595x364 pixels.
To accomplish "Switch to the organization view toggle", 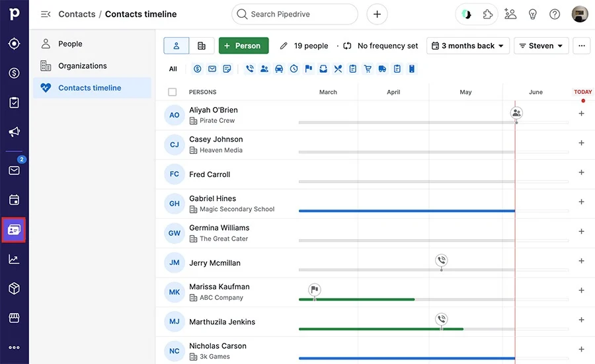I will (x=202, y=46).
